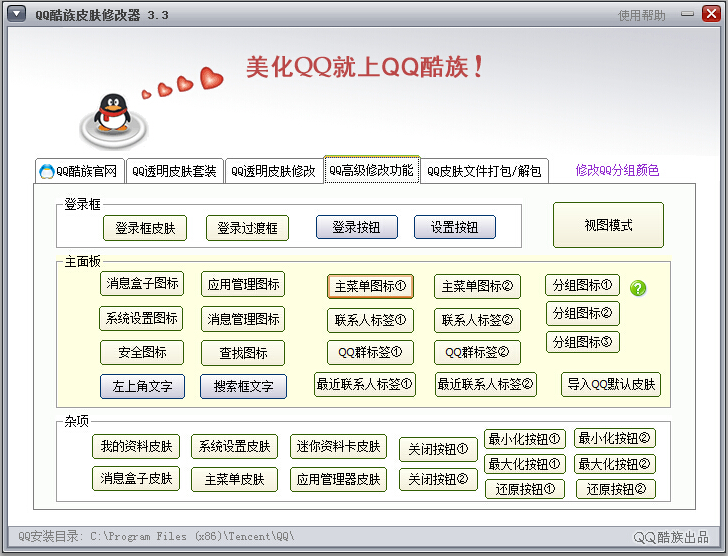Click the 设置按钮 button
Image resolution: width=728 pixels, height=556 pixels.
click(x=455, y=227)
